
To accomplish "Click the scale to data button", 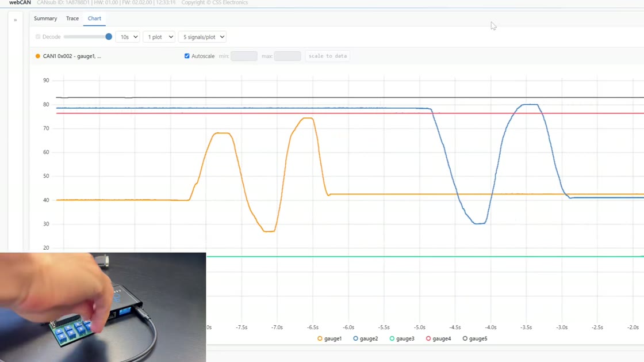I will tap(328, 56).
